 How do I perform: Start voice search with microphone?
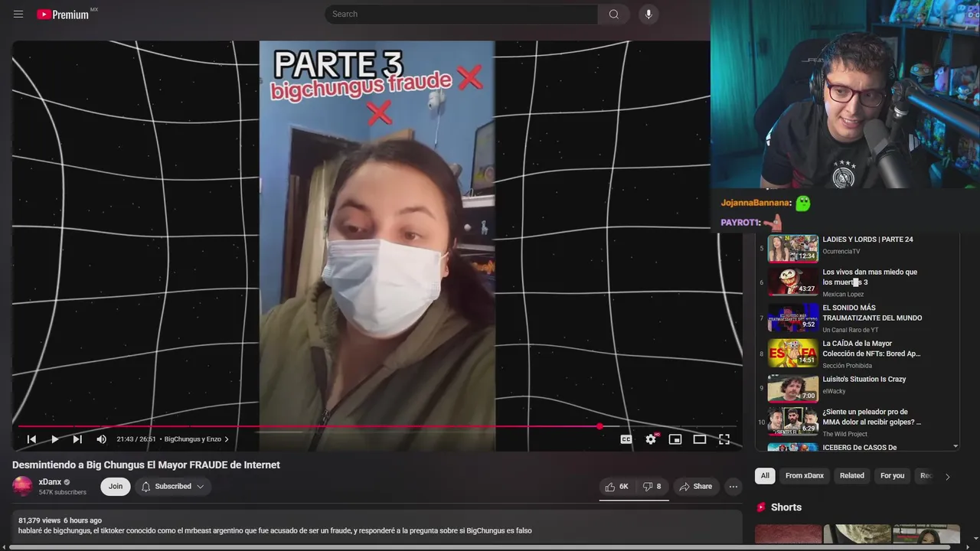(648, 14)
